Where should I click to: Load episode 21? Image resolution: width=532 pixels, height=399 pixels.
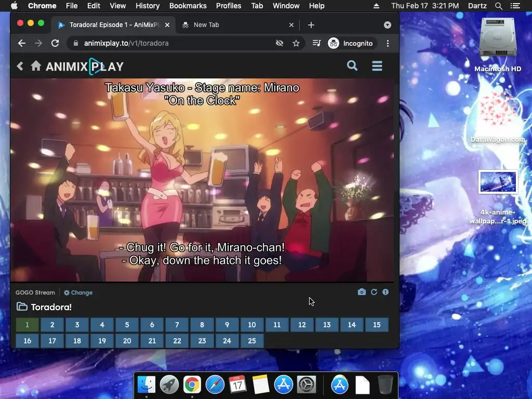tap(152, 341)
